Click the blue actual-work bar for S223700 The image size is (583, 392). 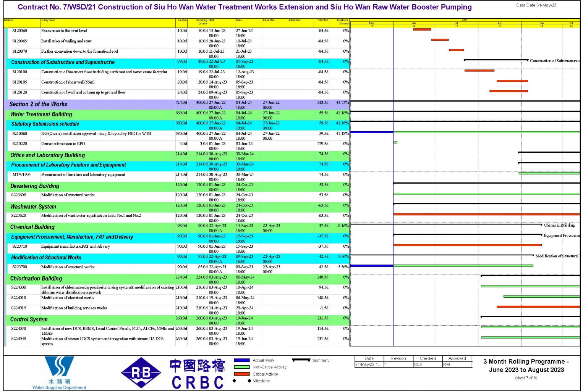372,266
